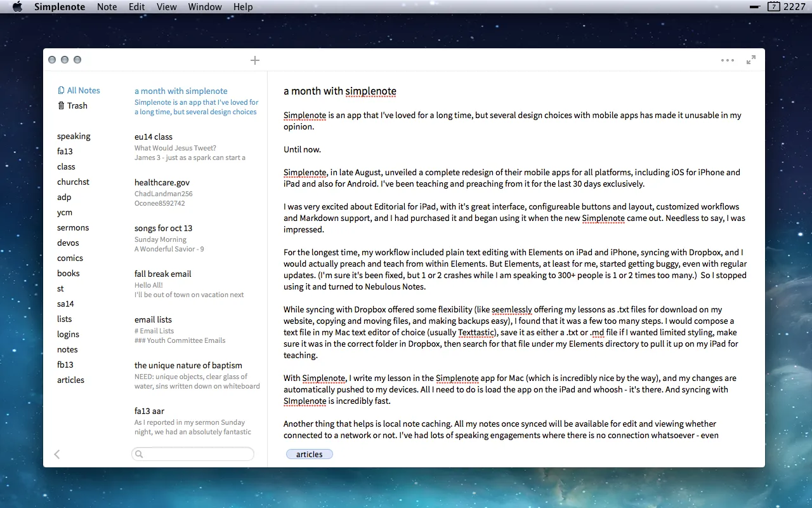Collapse the sidebar with the back chevron
Image resolution: width=812 pixels, height=508 pixels.
[57, 454]
